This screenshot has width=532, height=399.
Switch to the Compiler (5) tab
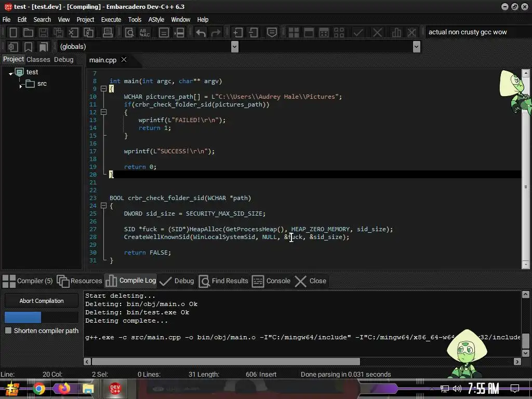tap(28, 281)
